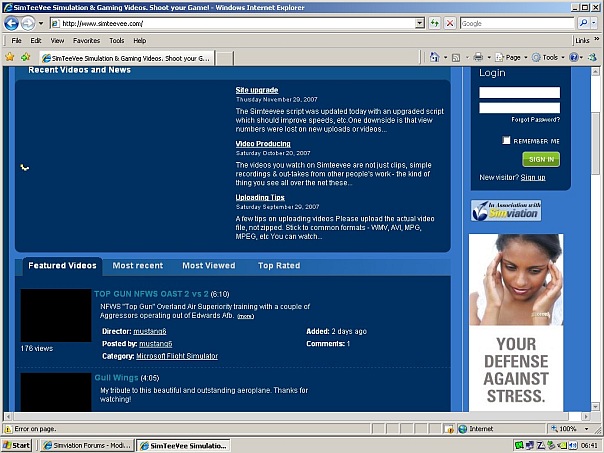Click the Forgot Password? link

[x=535, y=120]
